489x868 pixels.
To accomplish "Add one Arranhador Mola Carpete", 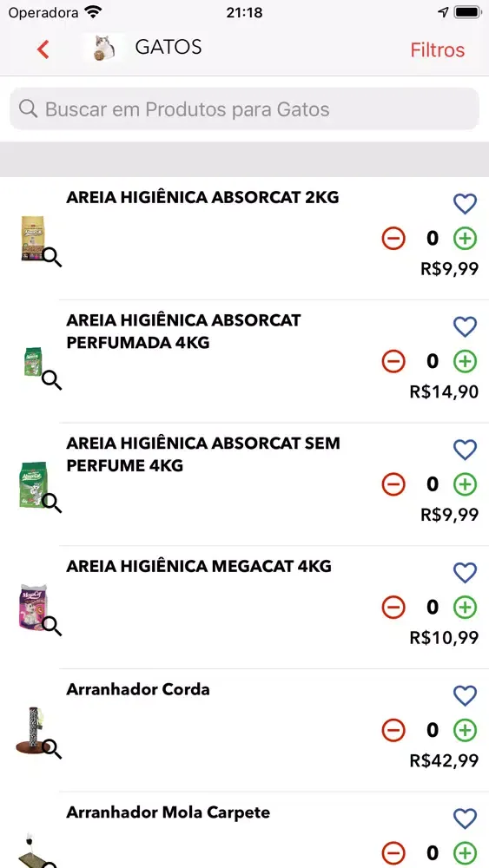I will pyautogui.click(x=465, y=853).
